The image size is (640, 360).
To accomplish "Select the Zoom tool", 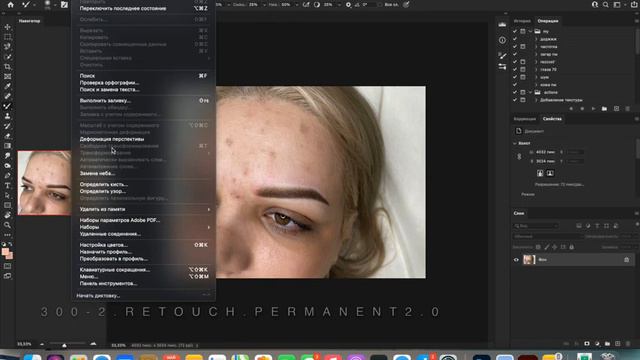I will coord(7,225).
